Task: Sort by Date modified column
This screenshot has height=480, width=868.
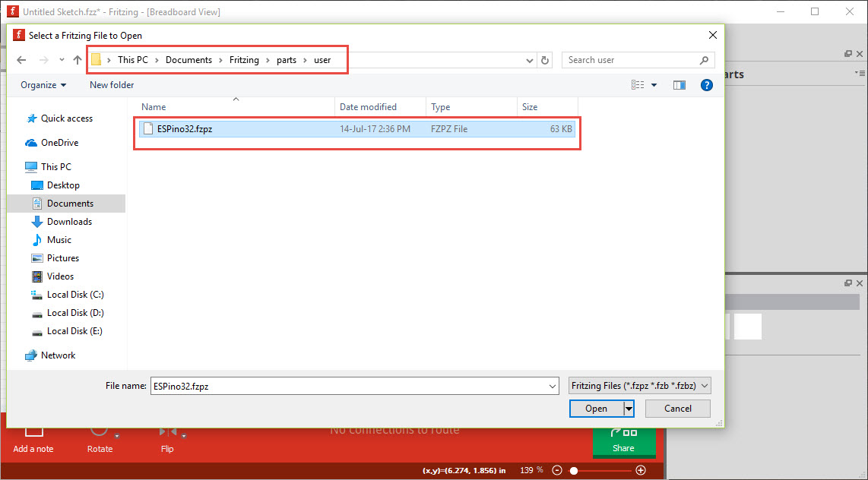Action: [x=380, y=107]
